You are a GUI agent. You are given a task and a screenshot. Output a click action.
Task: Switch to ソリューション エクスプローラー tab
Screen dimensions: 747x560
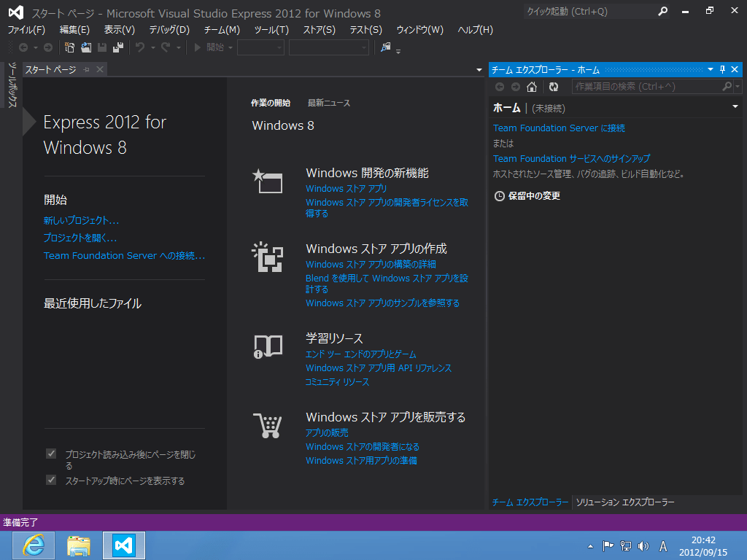(x=625, y=502)
